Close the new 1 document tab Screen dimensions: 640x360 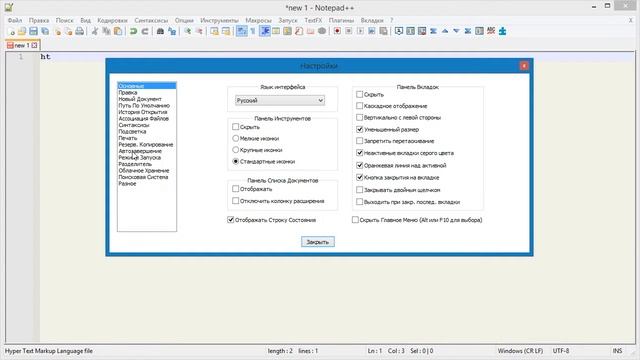[34, 45]
